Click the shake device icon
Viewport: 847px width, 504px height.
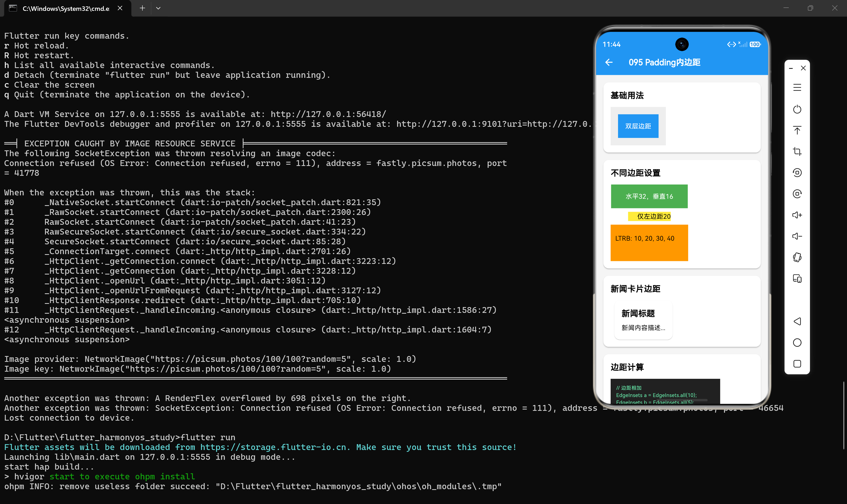tap(797, 258)
